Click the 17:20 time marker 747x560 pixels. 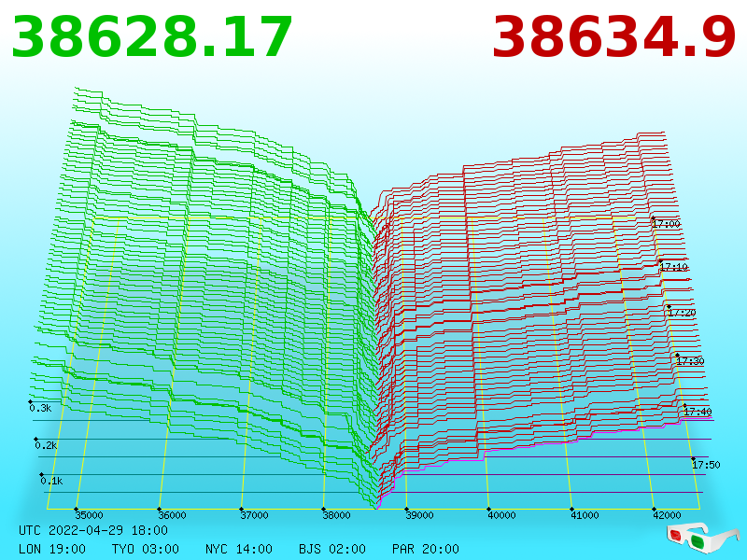(682, 313)
